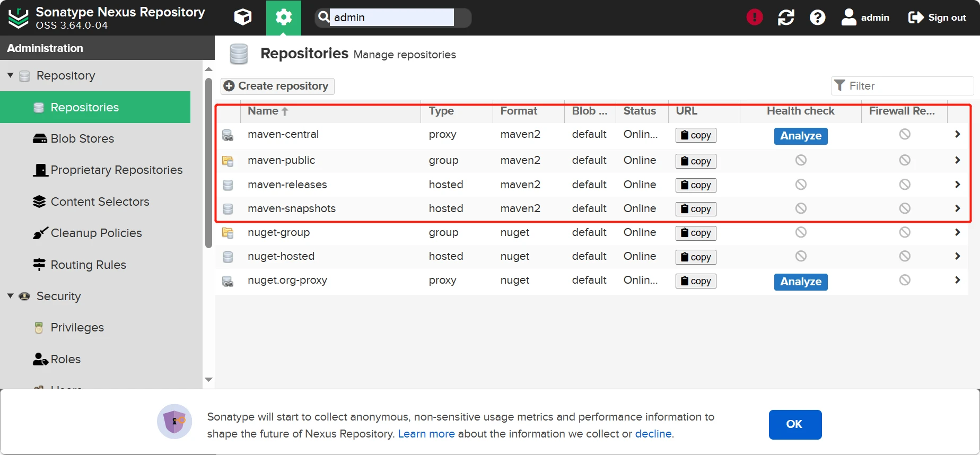The image size is (980, 455).
Task: Open the red system status alert icon
Action: [x=755, y=17]
